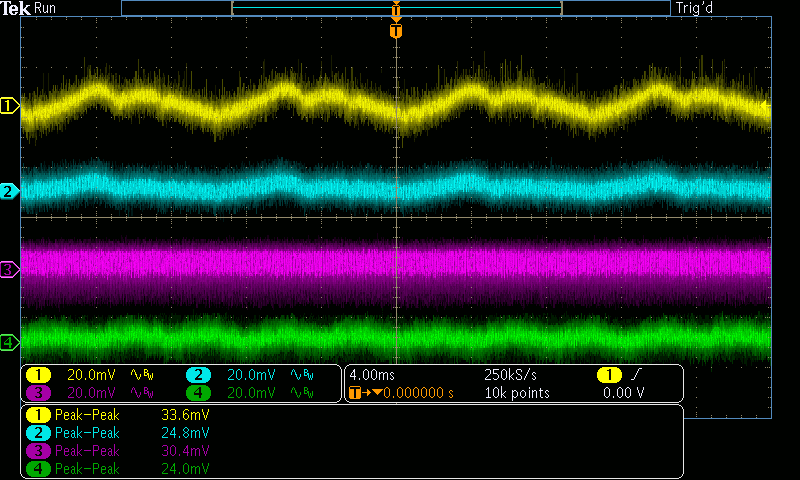Click the trigger source channel 1 badge
800x480 pixels.
pos(608,375)
